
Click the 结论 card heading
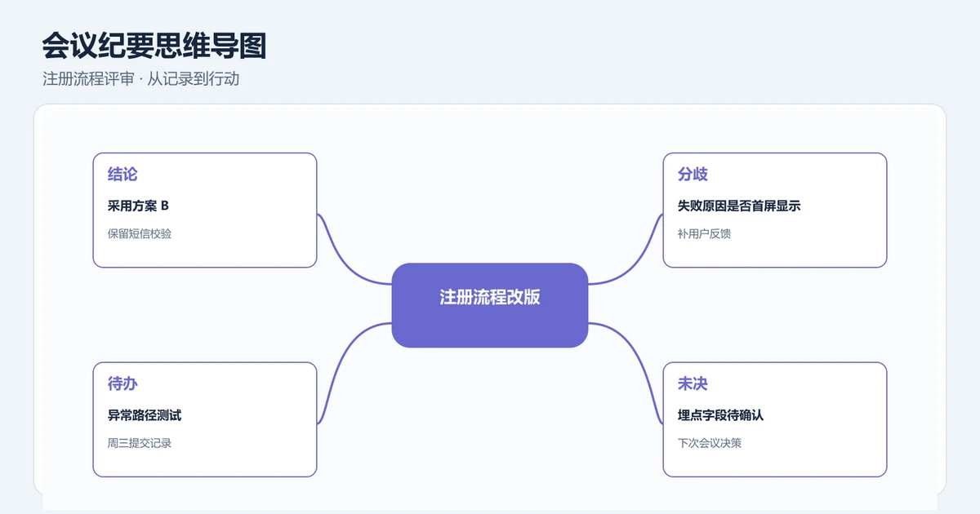[x=122, y=174]
